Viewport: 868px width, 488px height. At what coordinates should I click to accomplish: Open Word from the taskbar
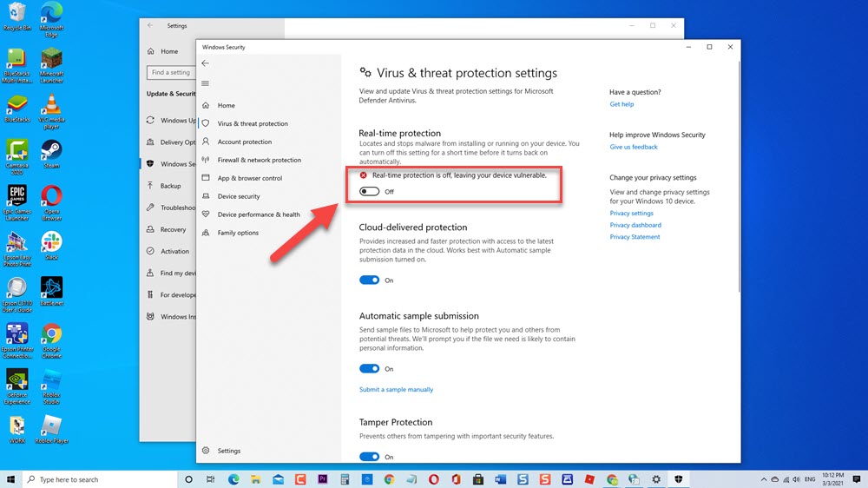tap(501, 479)
